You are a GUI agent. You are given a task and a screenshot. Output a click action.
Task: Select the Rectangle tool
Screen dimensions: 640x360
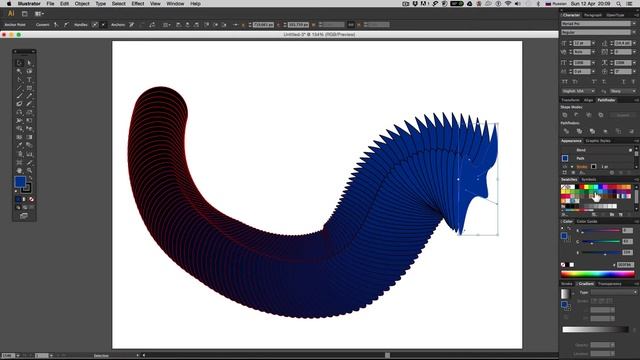pos(29,88)
